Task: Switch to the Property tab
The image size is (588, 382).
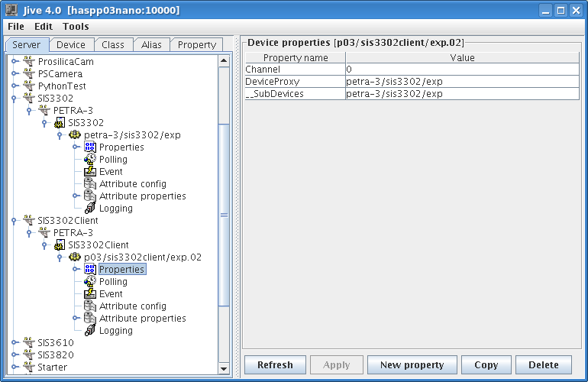Action: point(197,44)
